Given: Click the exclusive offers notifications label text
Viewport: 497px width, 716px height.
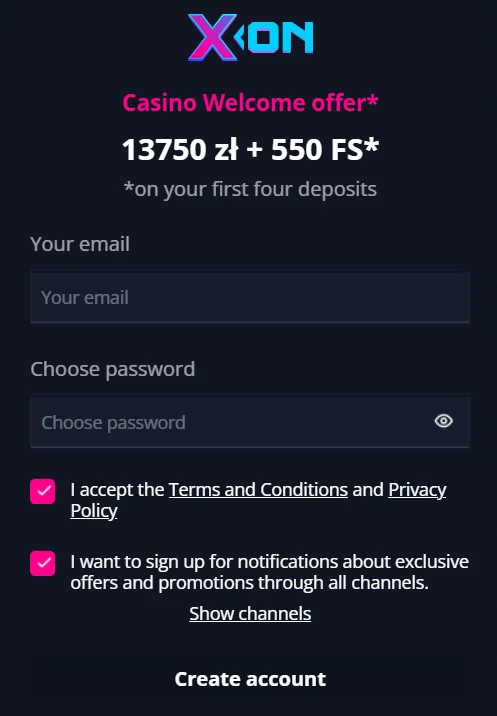Looking at the screenshot, I should tap(270, 572).
